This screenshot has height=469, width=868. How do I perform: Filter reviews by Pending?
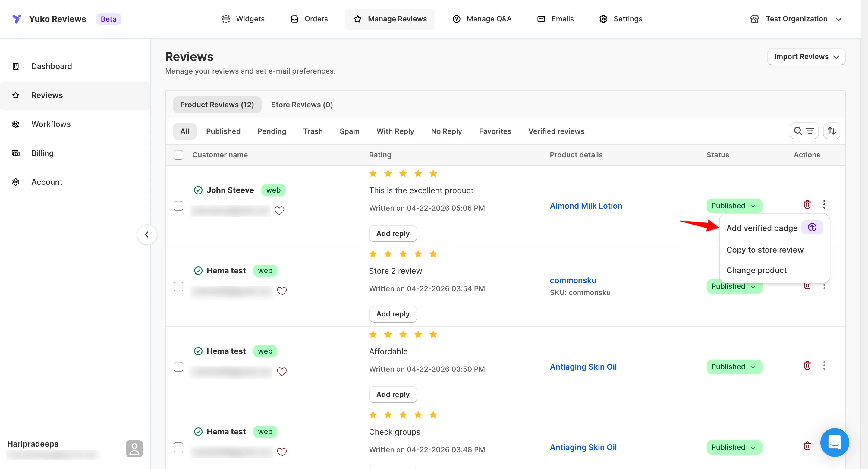tap(272, 131)
